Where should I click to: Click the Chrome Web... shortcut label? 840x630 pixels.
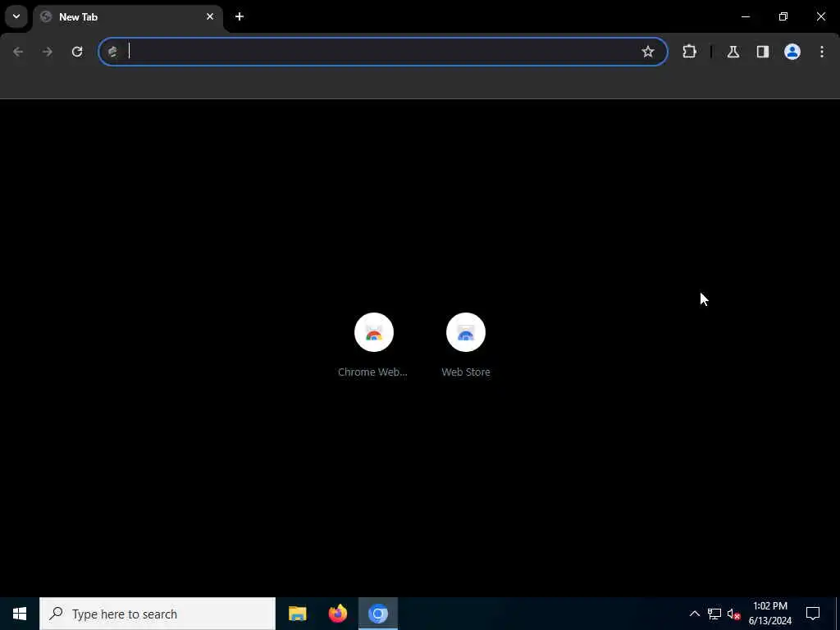pos(373,372)
